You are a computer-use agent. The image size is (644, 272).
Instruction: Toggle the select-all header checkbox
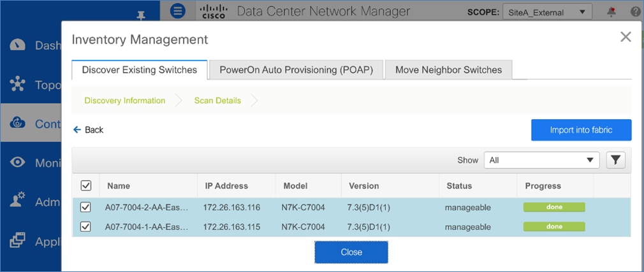click(85, 186)
